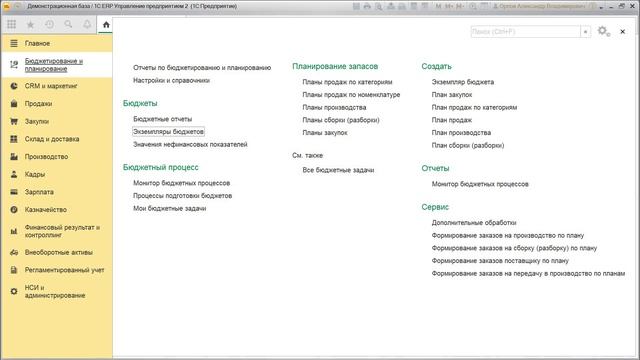640x360 pixels.
Task: Switch to the Home page tab
Action: click(x=106, y=25)
